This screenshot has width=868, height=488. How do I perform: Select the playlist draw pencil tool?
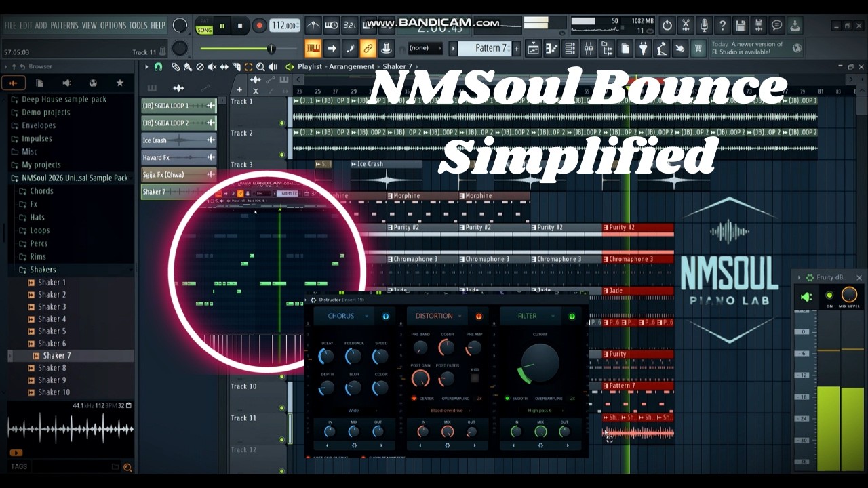click(x=176, y=67)
